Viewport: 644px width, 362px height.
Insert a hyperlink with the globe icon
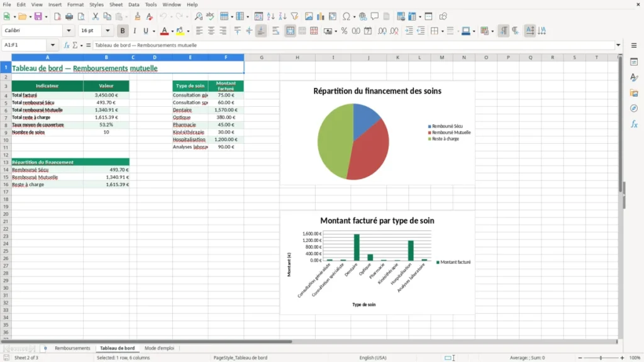point(363,16)
